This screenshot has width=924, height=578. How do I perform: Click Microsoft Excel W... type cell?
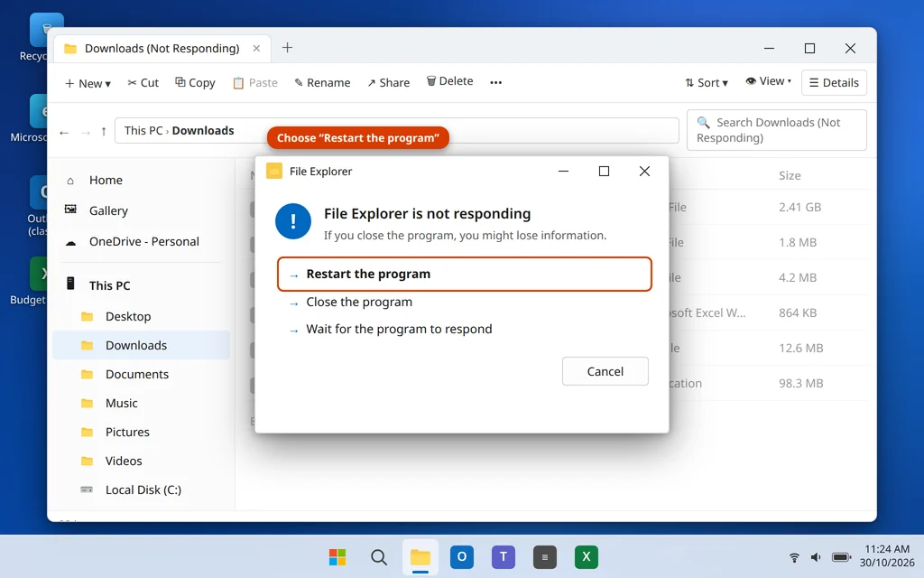[707, 313]
